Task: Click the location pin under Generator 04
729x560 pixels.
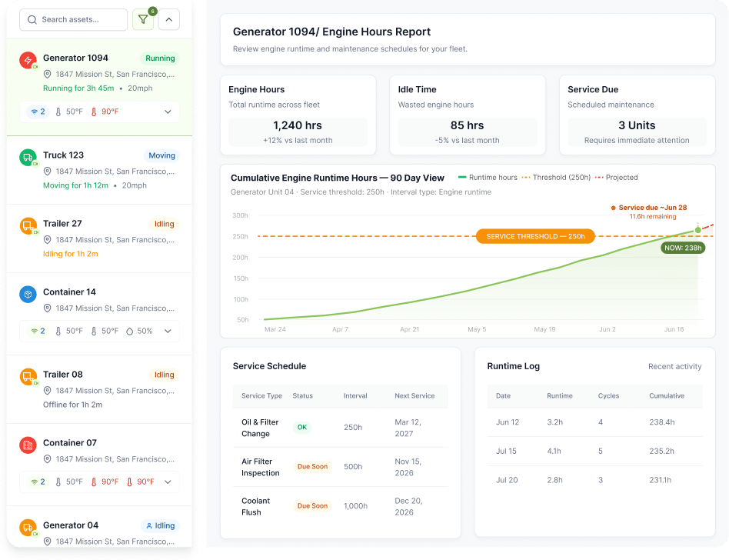Action: pos(47,542)
